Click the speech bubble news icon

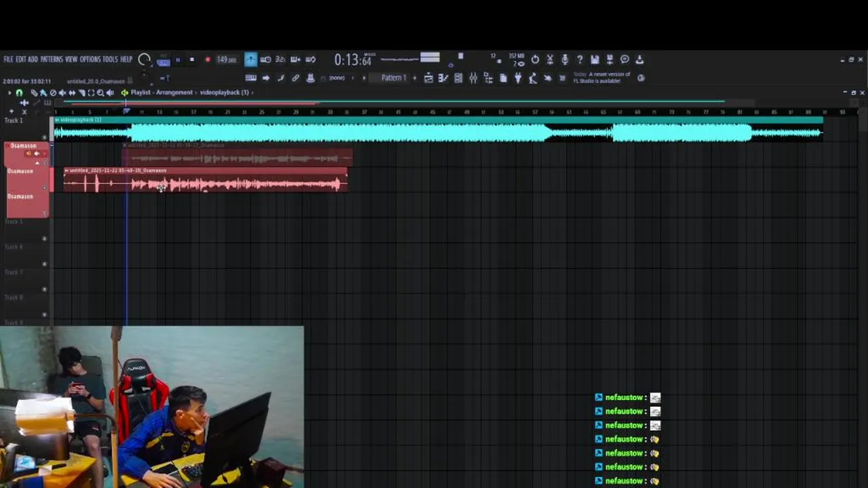pos(625,60)
